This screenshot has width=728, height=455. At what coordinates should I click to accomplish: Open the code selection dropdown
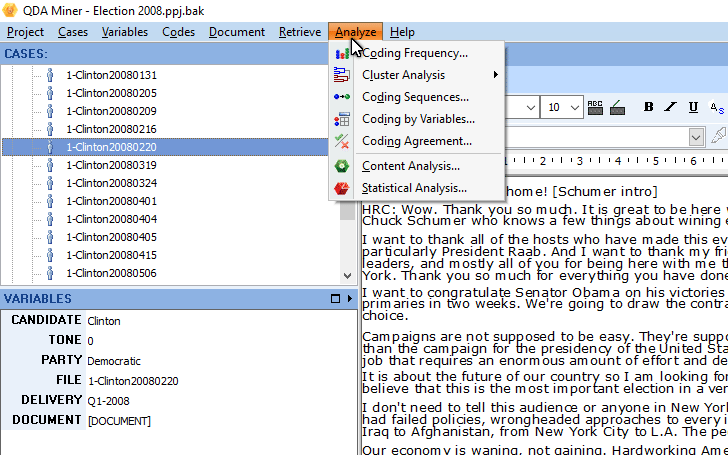pos(696,137)
